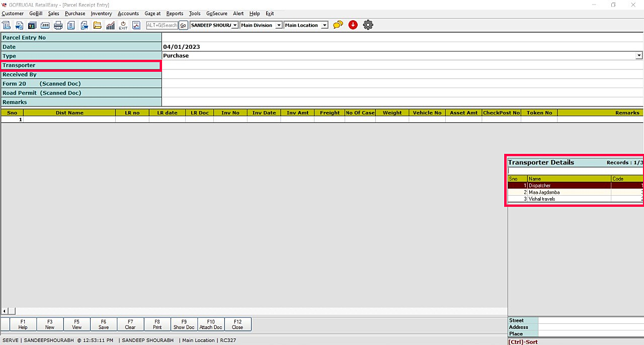Open the yellow chat bubbles icon

coord(338,25)
